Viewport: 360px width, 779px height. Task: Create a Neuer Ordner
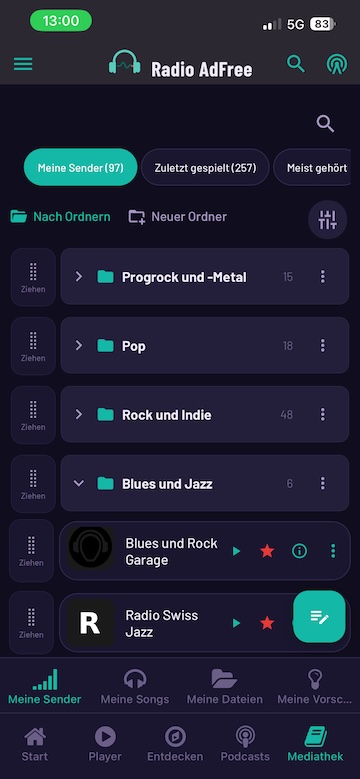click(178, 217)
